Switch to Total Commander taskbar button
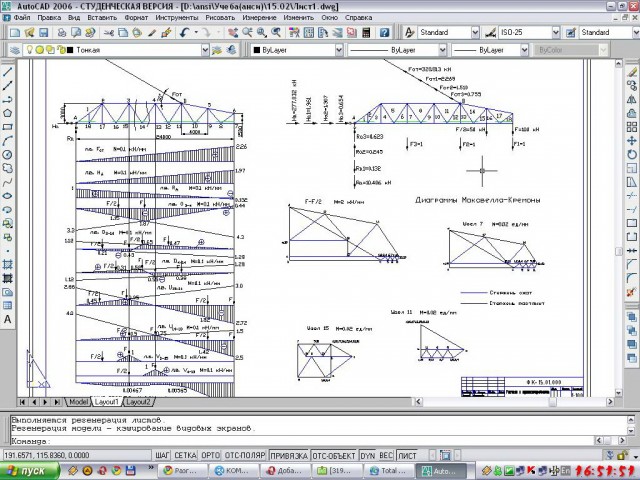640x480 pixels. tap(388, 471)
